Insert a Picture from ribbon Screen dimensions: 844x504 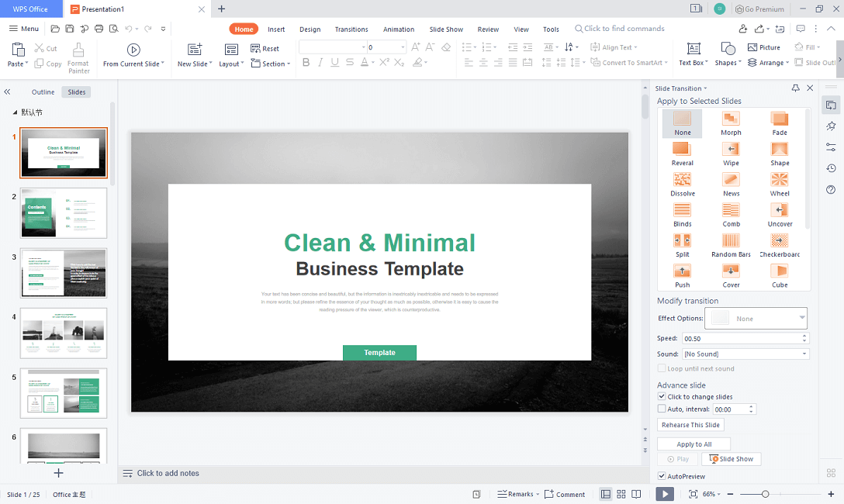764,47
